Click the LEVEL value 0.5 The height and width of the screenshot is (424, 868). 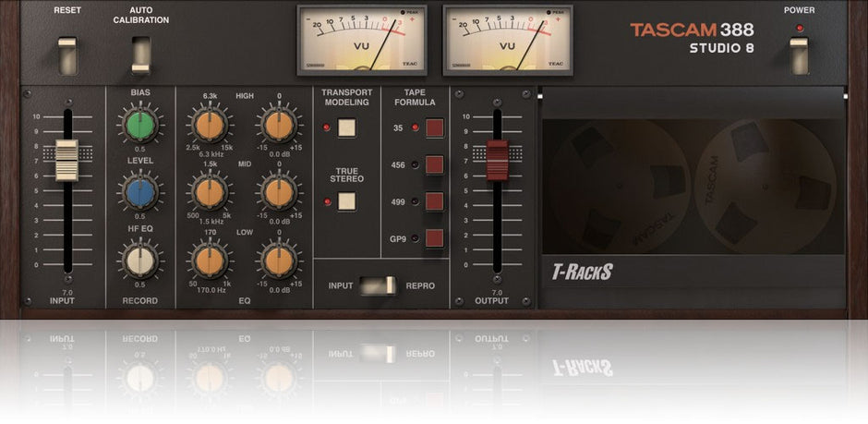coord(140,216)
